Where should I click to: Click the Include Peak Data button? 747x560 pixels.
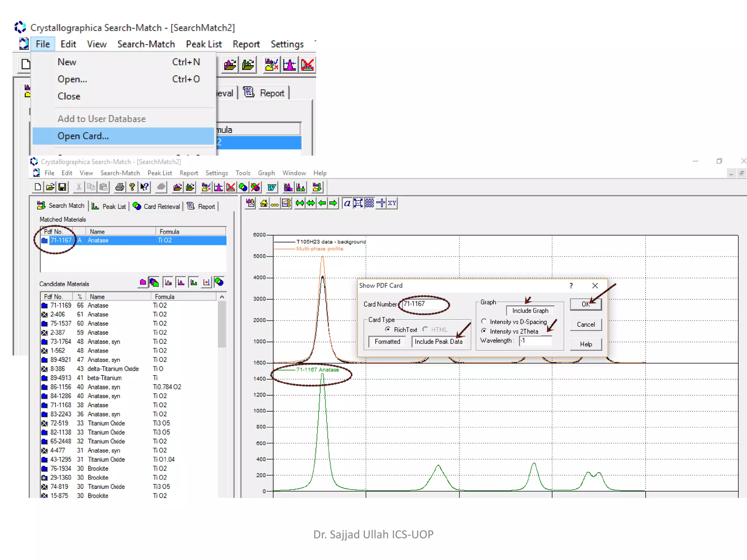(x=438, y=342)
